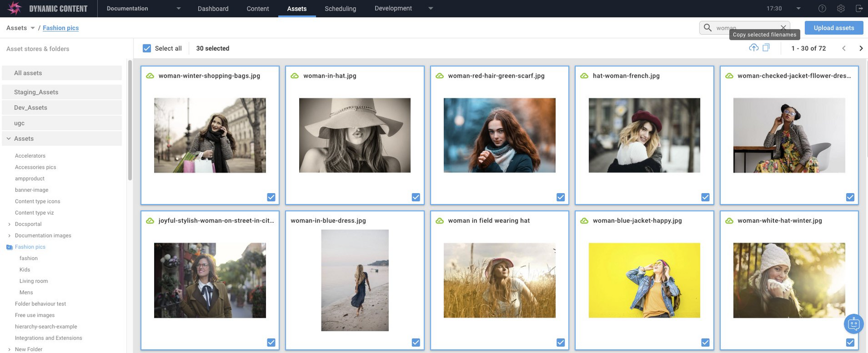The image size is (868, 353).
Task: Deselect woman-white-hat-winter.jpg checkbox
Action: [850, 342]
